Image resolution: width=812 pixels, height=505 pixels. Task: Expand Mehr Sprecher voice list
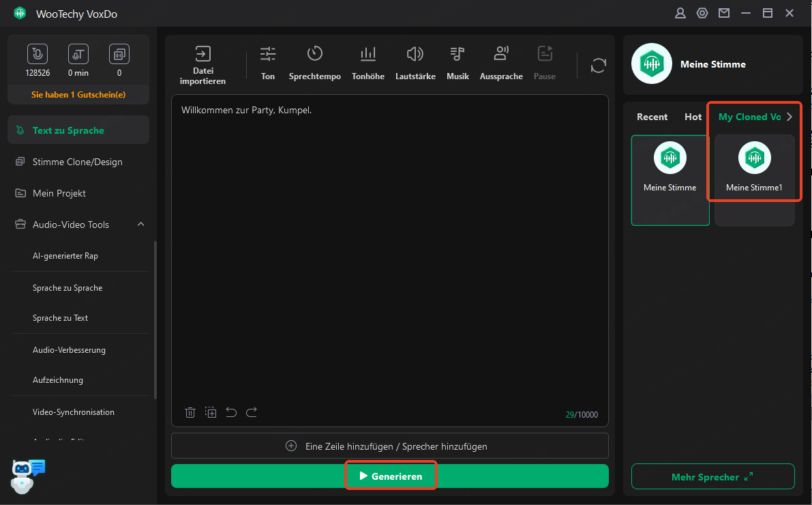(712, 477)
